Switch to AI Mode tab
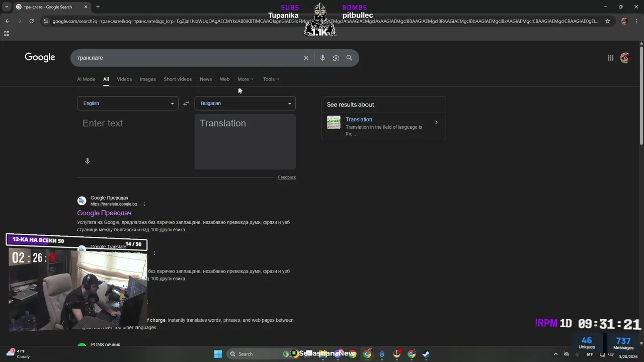Image resolution: width=644 pixels, height=362 pixels. [x=86, y=79]
